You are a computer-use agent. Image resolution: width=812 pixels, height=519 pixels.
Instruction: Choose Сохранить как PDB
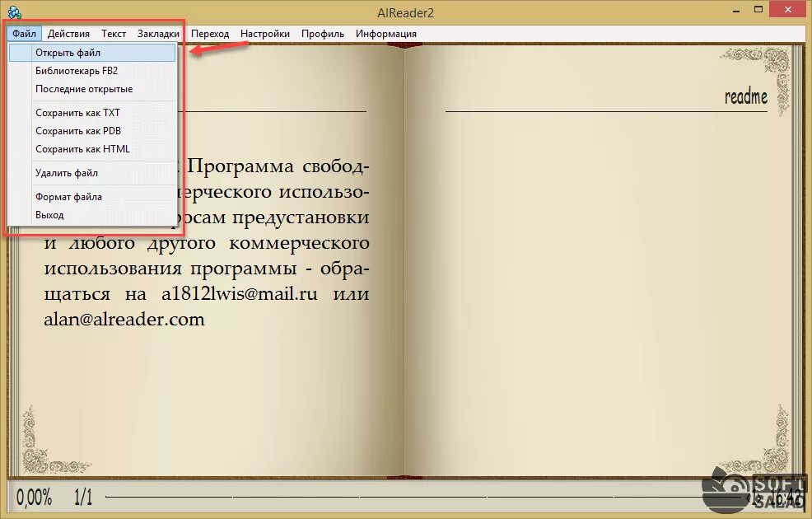click(92, 131)
